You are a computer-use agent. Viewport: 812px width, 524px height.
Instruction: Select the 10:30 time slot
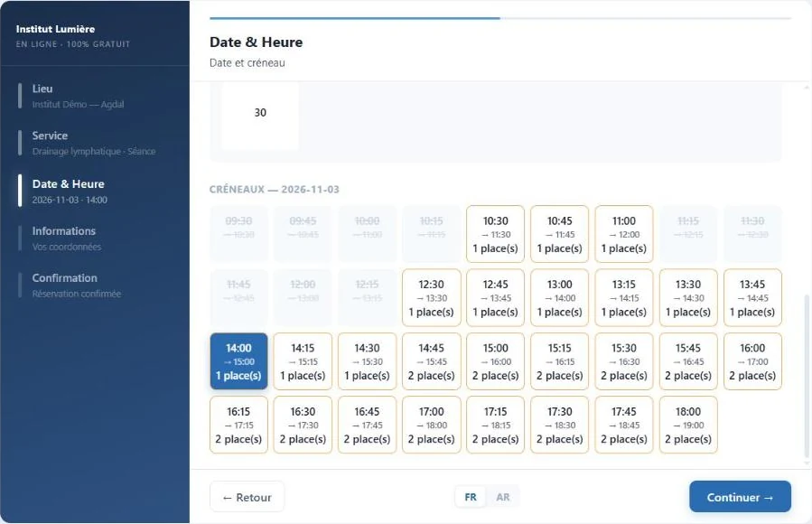pos(495,234)
